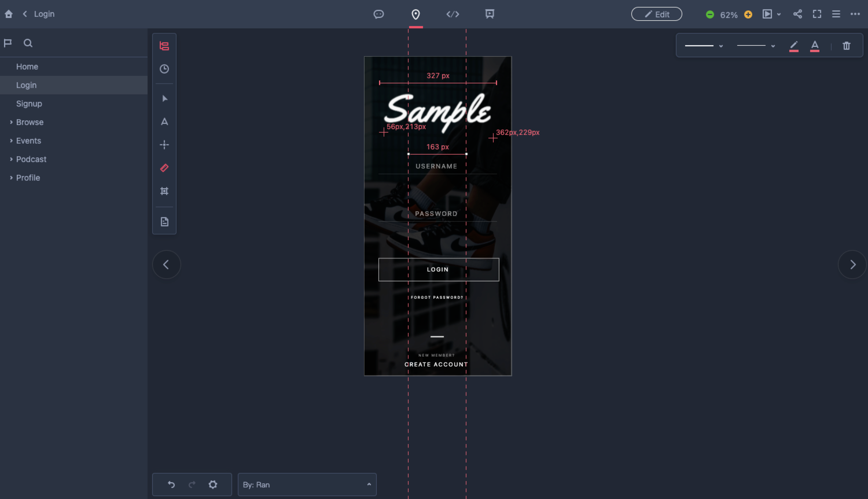868x499 pixels.
Task: Switch to the code inspect mode
Action: 453,14
